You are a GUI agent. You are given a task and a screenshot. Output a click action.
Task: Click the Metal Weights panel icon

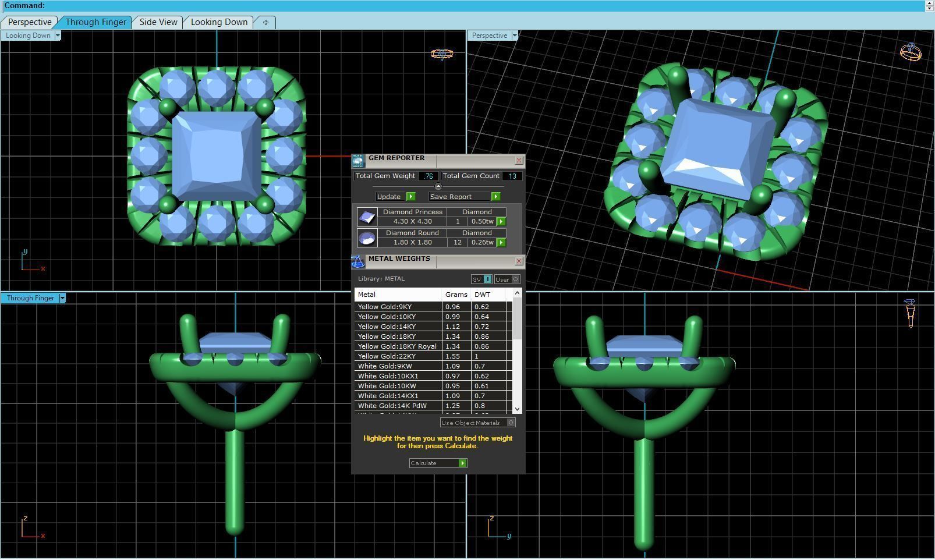[x=358, y=261]
